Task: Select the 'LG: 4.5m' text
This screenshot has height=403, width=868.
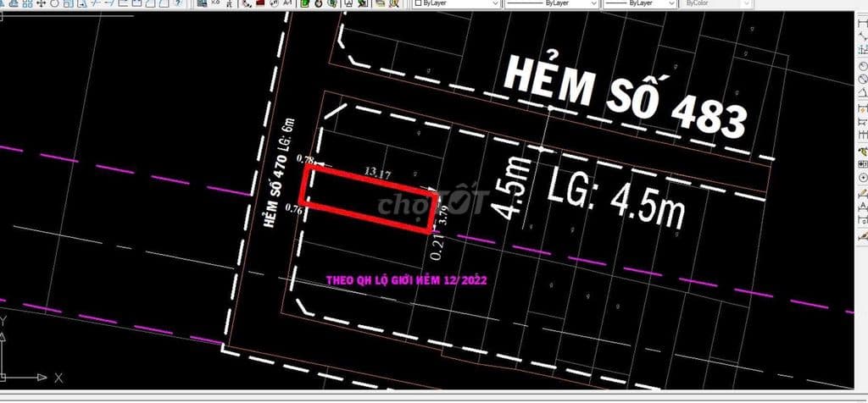Action: 615,201
